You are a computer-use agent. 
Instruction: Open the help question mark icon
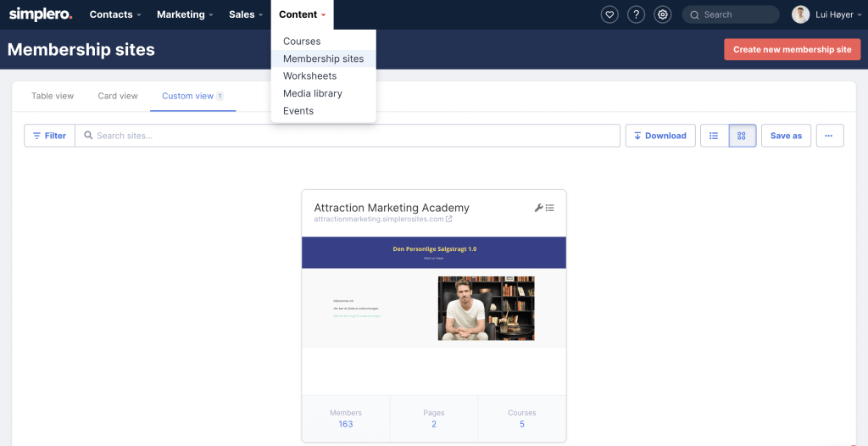point(636,15)
